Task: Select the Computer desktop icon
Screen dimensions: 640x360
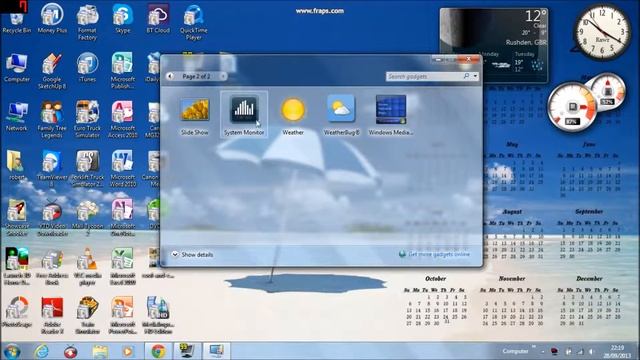Action: (17, 68)
